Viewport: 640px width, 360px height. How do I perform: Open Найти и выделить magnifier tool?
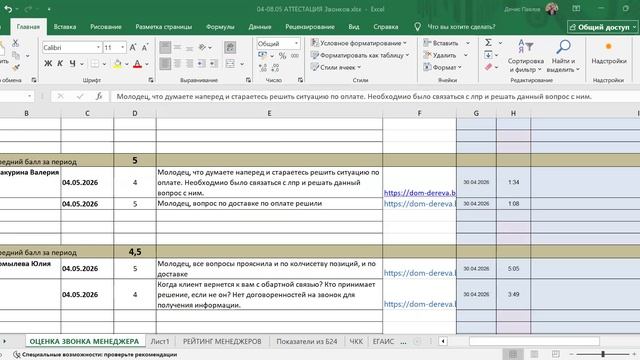tap(563, 47)
